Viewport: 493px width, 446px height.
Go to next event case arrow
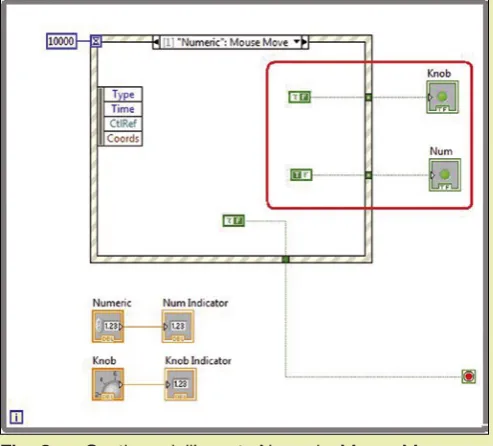[x=305, y=42]
